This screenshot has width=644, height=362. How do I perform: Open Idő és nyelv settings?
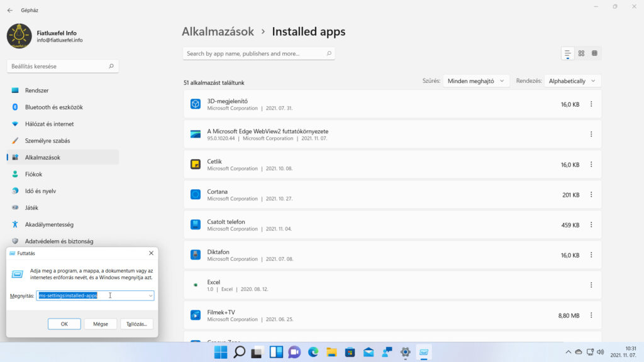pyautogui.click(x=63, y=191)
